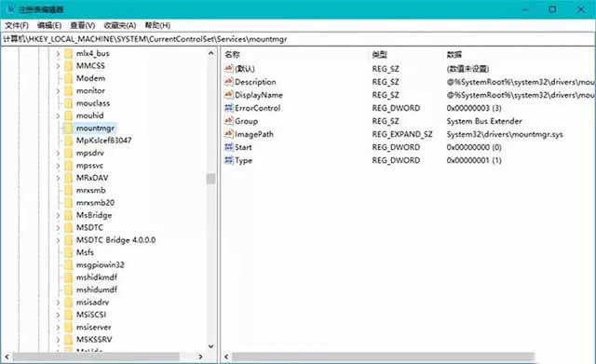Viewport: 596px width, 364px height.
Task: Expand the MSDTC Bridge 4.0.0.0 key
Action: [x=58, y=240]
